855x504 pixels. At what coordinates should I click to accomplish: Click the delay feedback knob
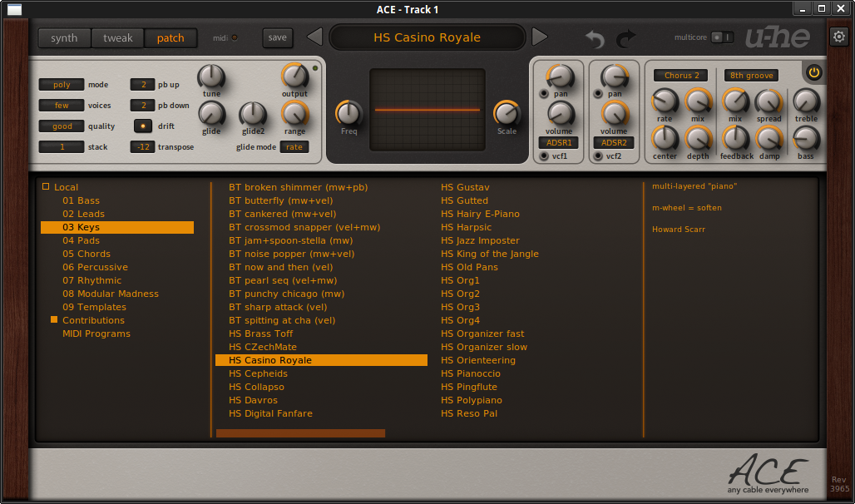(735, 139)
